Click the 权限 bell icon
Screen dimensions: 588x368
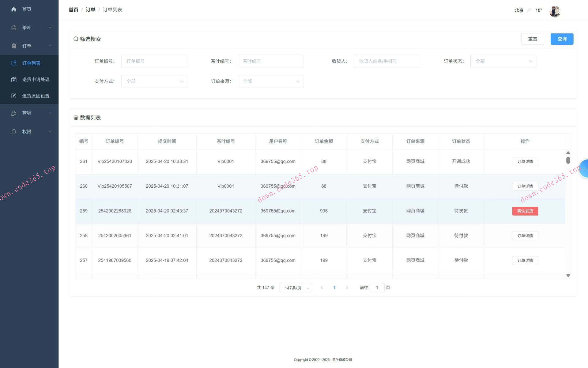14,132
